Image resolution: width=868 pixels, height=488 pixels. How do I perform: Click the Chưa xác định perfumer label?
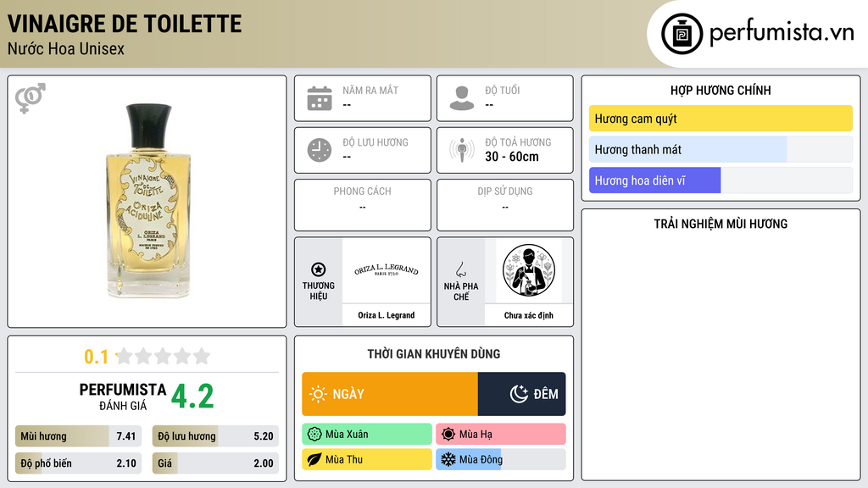click(x=529, y=315)
